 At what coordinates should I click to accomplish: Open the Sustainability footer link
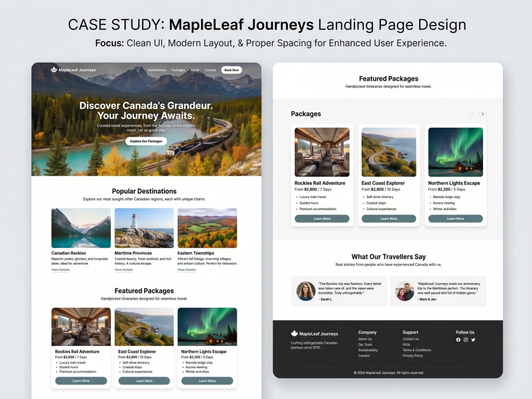click(368, 350)
